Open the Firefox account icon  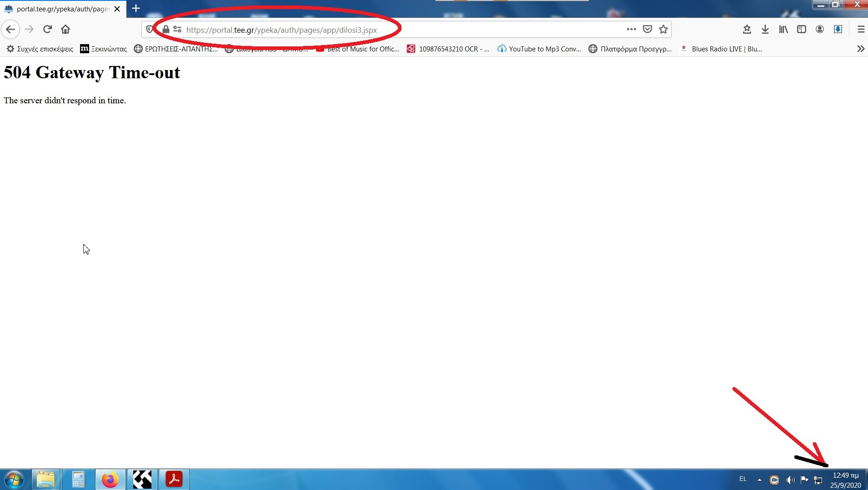coord(820,30)
